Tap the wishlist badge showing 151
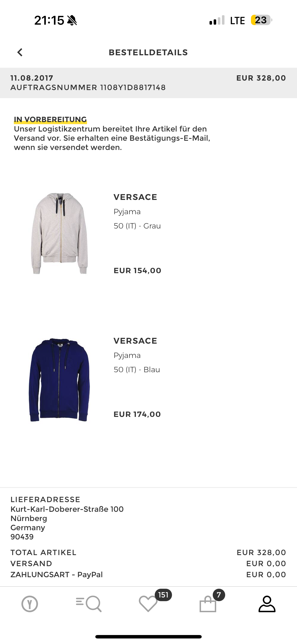The height and width of the screenshot is (644, 297). [163, 595]
